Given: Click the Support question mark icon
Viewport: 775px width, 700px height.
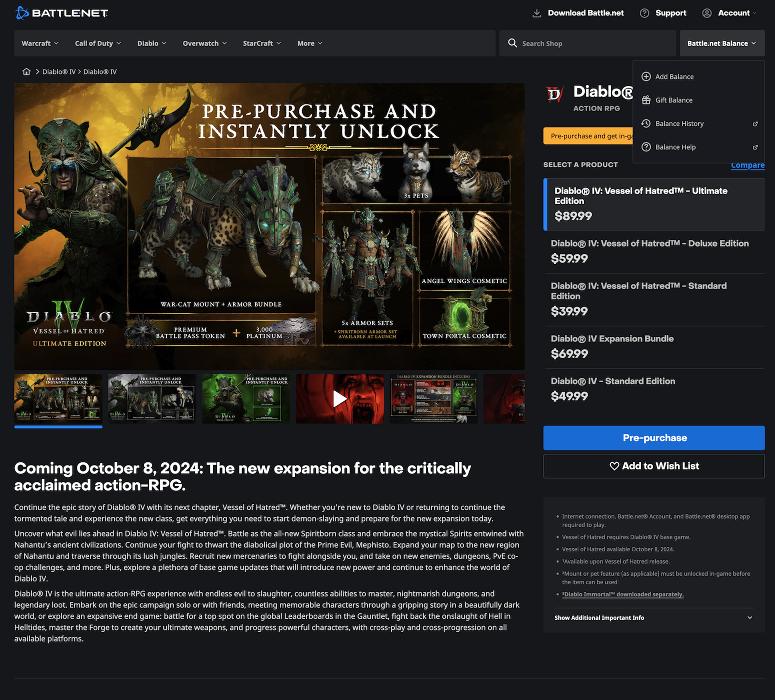Looking at the screenshot, I should tap(644, 13).
